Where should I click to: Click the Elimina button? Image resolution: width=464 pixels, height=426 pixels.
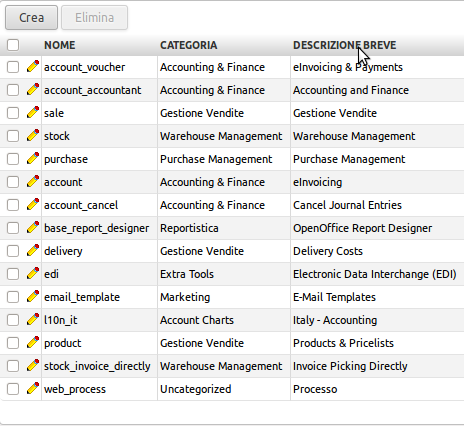click(94, 18)
